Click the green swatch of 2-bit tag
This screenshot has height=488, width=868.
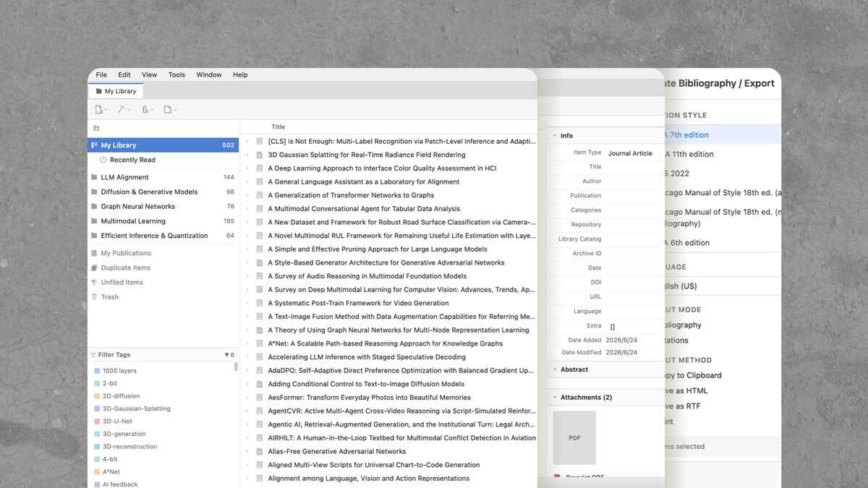[x=97, y=383]
